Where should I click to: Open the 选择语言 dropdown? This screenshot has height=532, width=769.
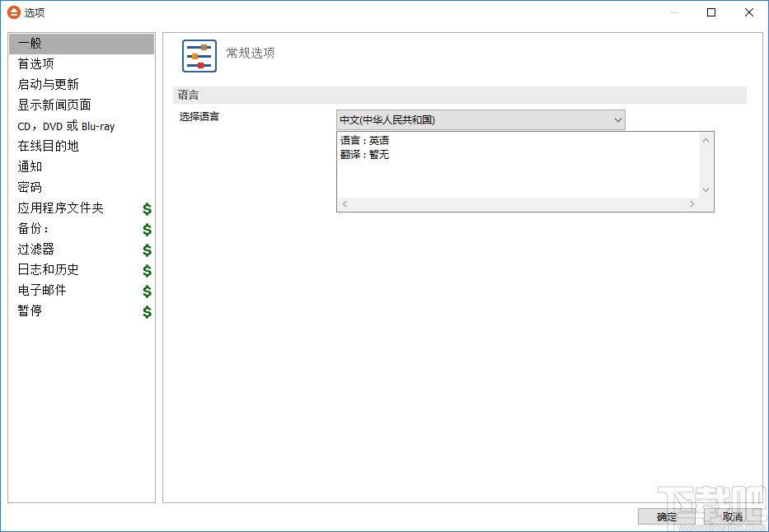point(481,119)
